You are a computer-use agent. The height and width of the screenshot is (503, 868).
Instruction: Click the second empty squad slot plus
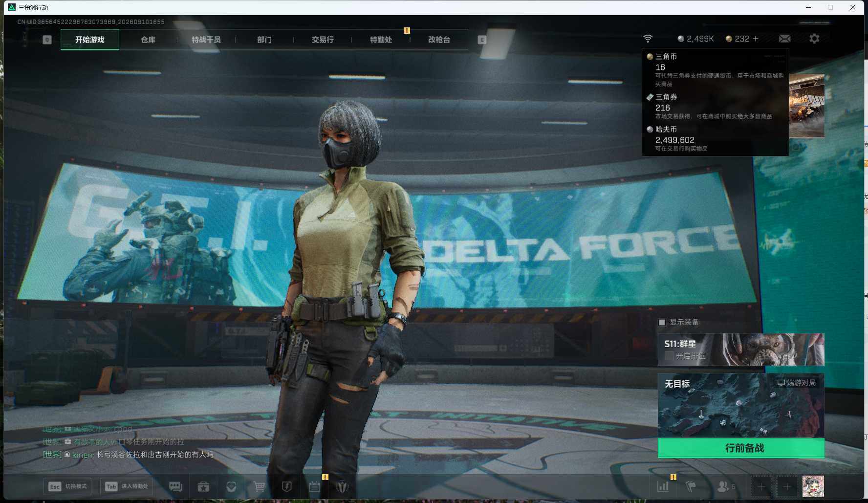point(787,486)
